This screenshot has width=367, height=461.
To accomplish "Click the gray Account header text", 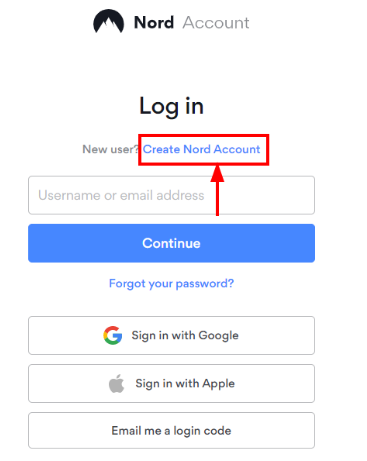I will click(216, 23).
